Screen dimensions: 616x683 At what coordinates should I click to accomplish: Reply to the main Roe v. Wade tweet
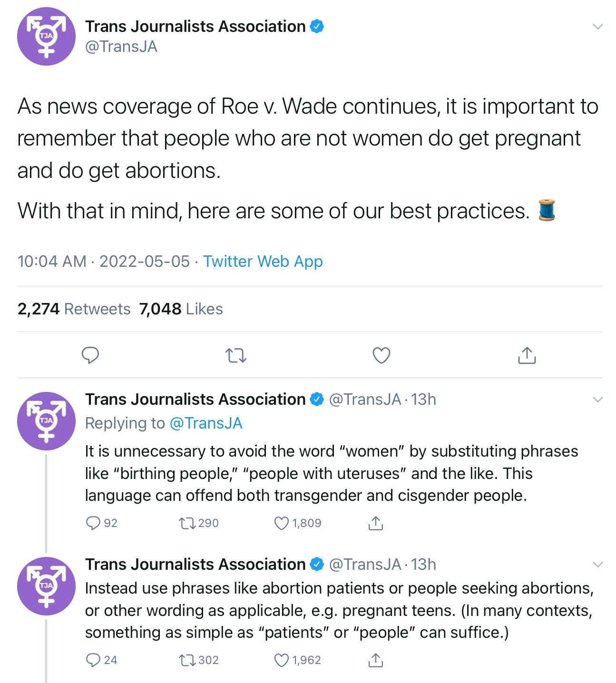(x=90, y=355)
